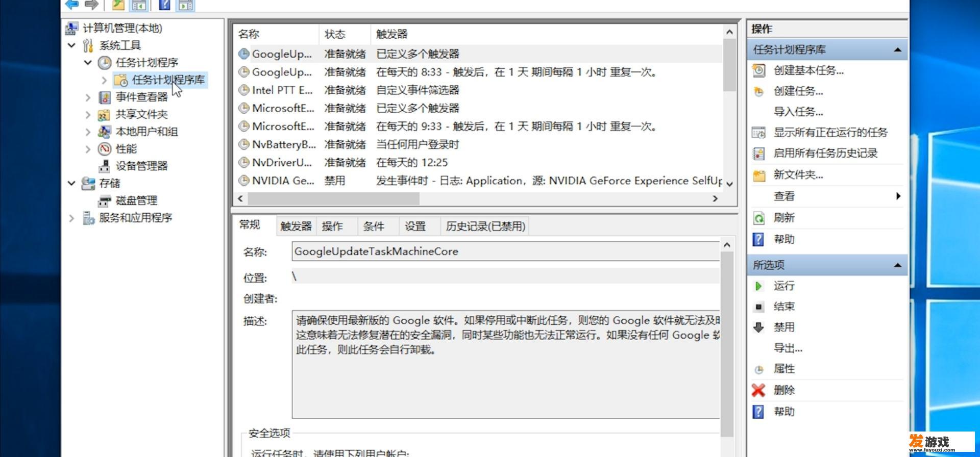Collapse the 任务计划程序库 actions section
The image size is (980, 457).
[x=897, y=50]
